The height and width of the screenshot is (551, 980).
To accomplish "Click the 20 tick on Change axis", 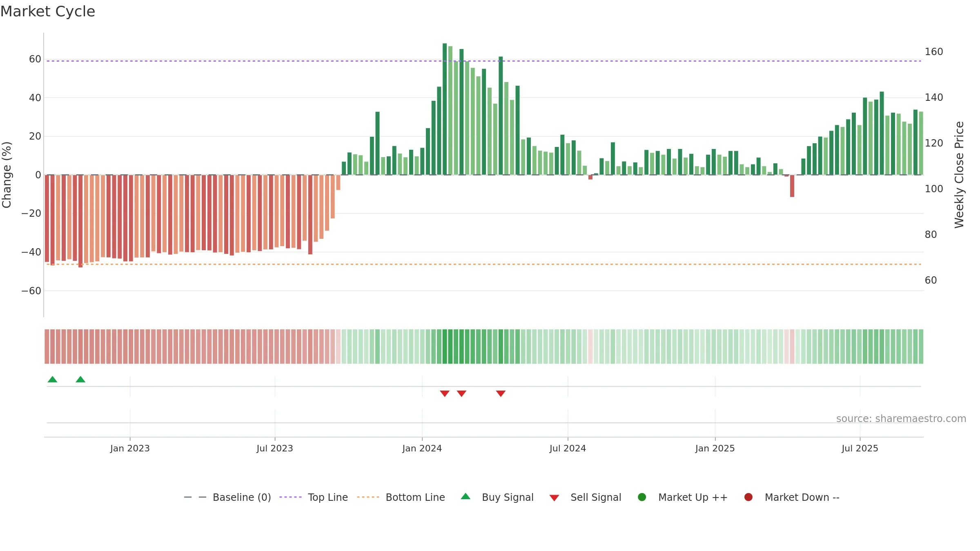I will 35,136.
